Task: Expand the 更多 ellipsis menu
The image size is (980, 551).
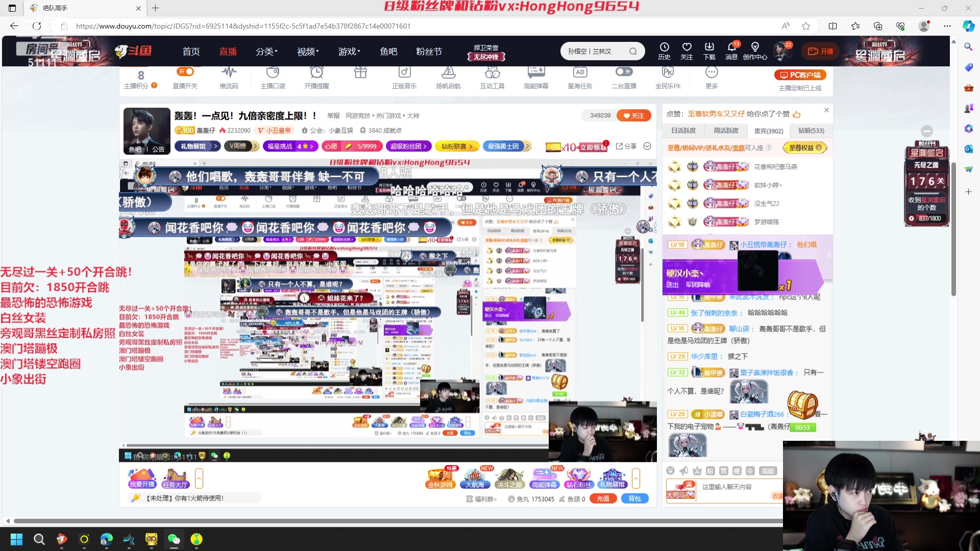Action: 712,73
